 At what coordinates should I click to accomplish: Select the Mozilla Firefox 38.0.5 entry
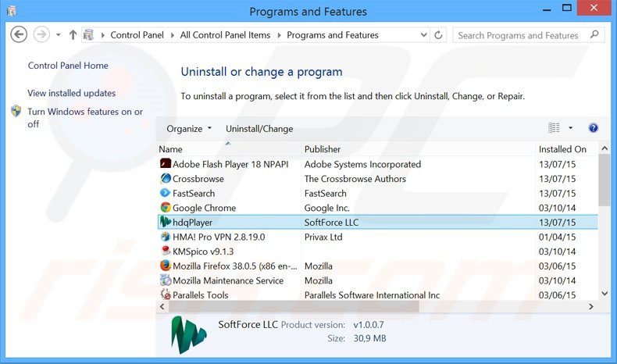tap(235, 266)
